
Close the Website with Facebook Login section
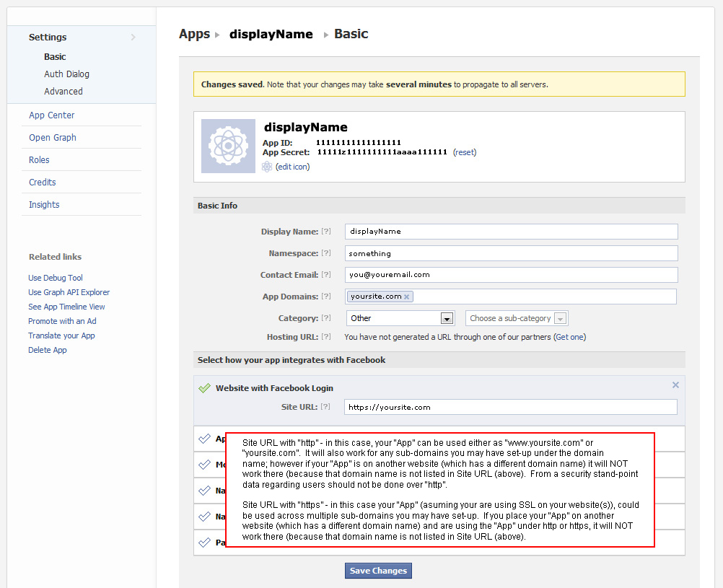tap(675, 385)
